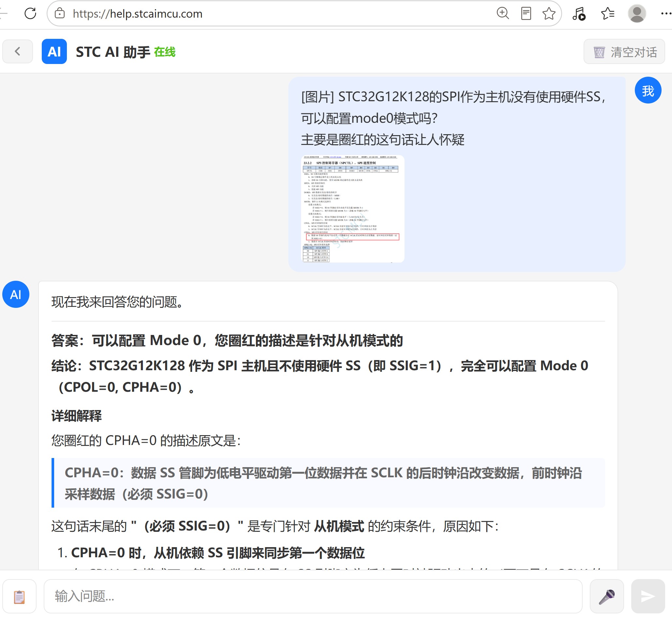Send the message with the arrow button
The width and height of the screenshot is (672, 617).
tap(648, 597)
